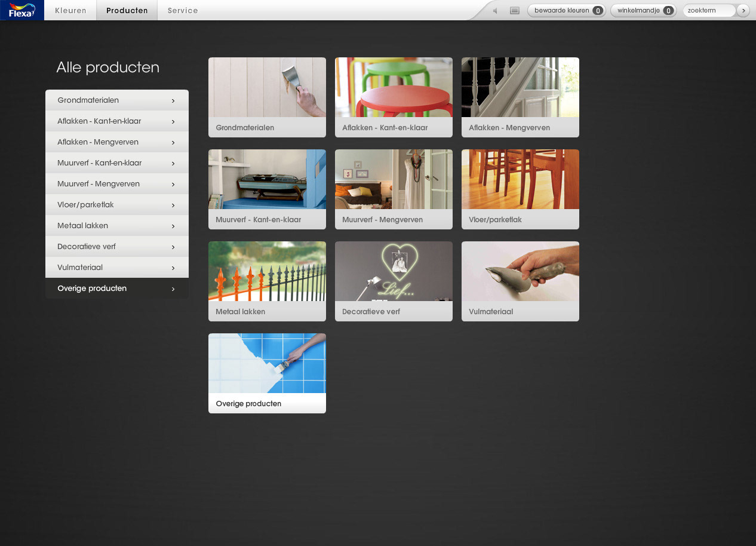Image resolution: width=756 pixels, height=546 pixels.
Task: Click the Flexa logo
Action: [x=22, y=10]
